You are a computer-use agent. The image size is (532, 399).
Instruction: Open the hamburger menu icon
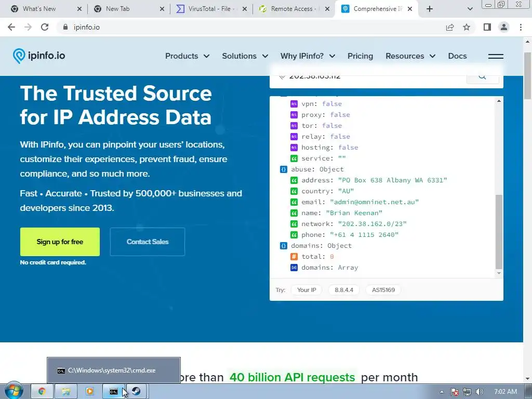(x=495, y=56)
